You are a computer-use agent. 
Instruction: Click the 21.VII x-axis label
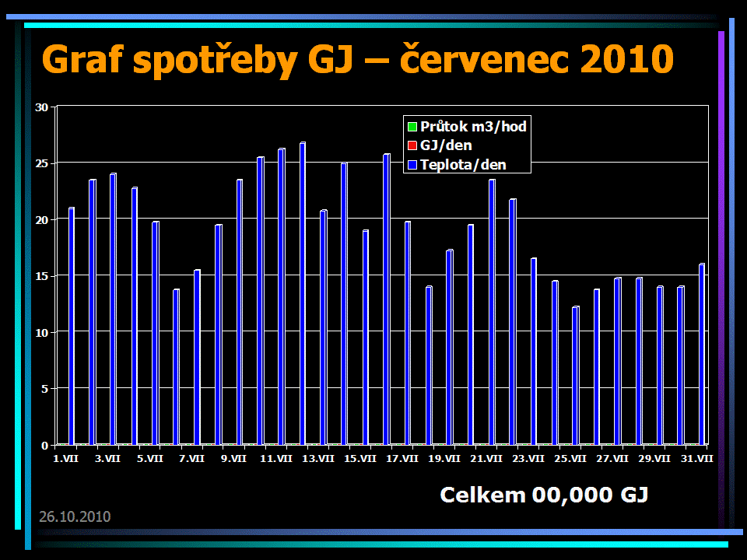tap(486, 459)
